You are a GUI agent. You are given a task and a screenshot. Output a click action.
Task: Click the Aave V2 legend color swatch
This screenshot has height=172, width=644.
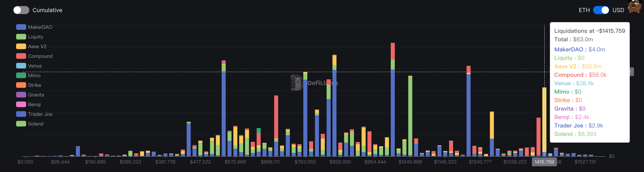pos(21,46)
